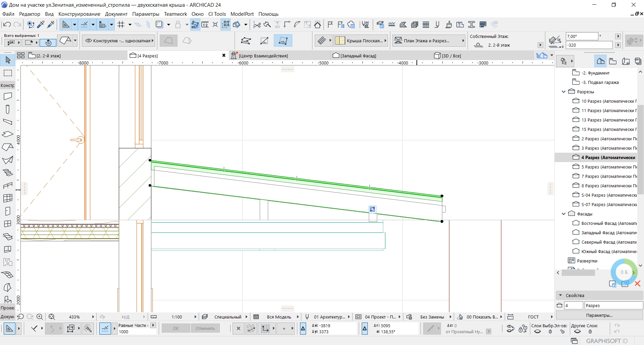
Task: Click the Find and Select icon
Action: coord(31,24)
